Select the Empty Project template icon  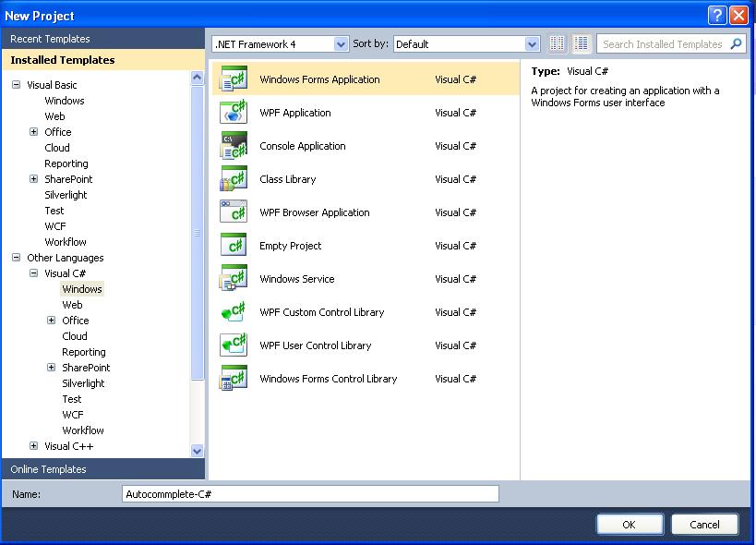click(234, 245)
